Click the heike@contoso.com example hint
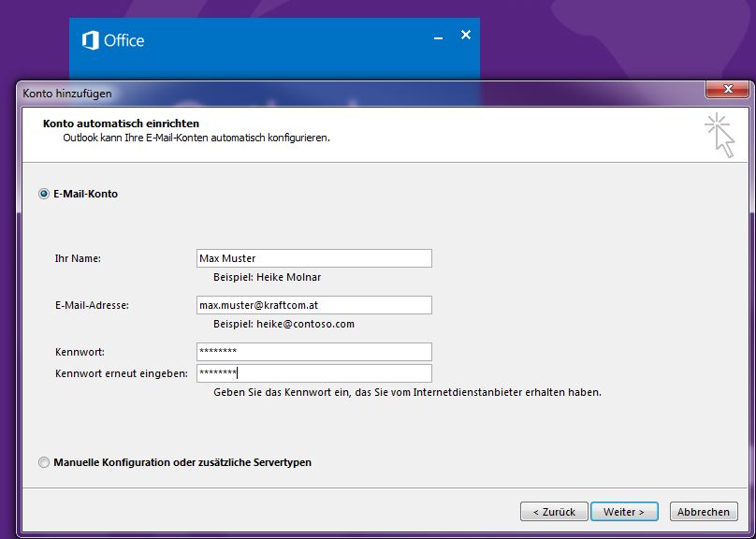756x539 pixels. pos(283,324)
